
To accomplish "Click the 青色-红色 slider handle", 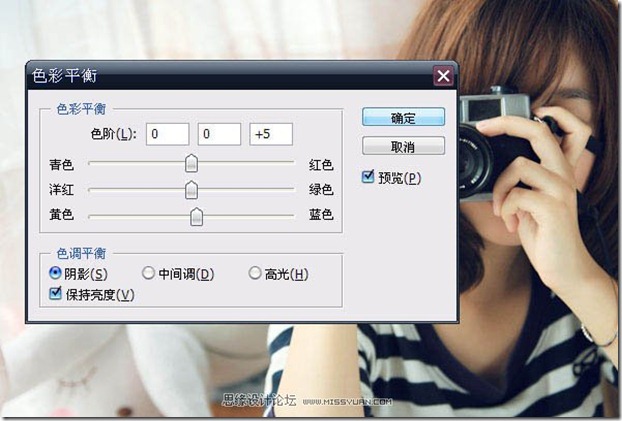I will click(x=192, y=163).
